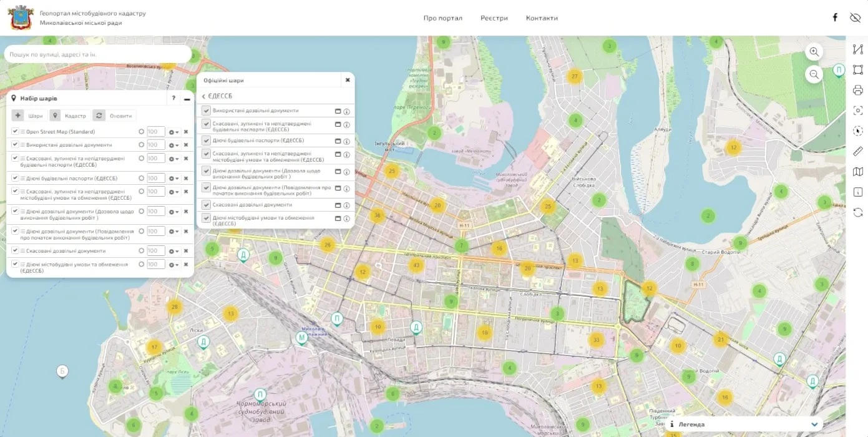The width and height of the screenshot is (868, 437).
Task: Open table for Скасовані дозвільні документи official layer
Action: [x=338, y=205]
